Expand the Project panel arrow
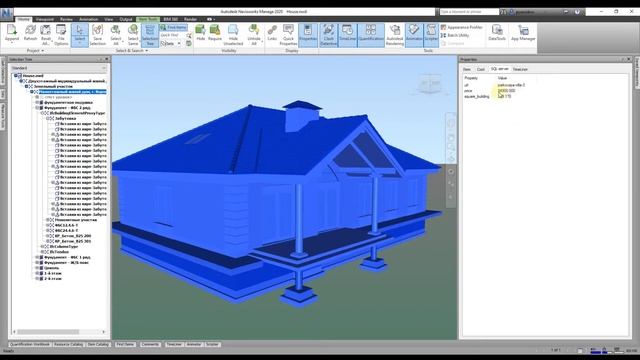Viewport: 640px width, 360px height. pos(42,51)
